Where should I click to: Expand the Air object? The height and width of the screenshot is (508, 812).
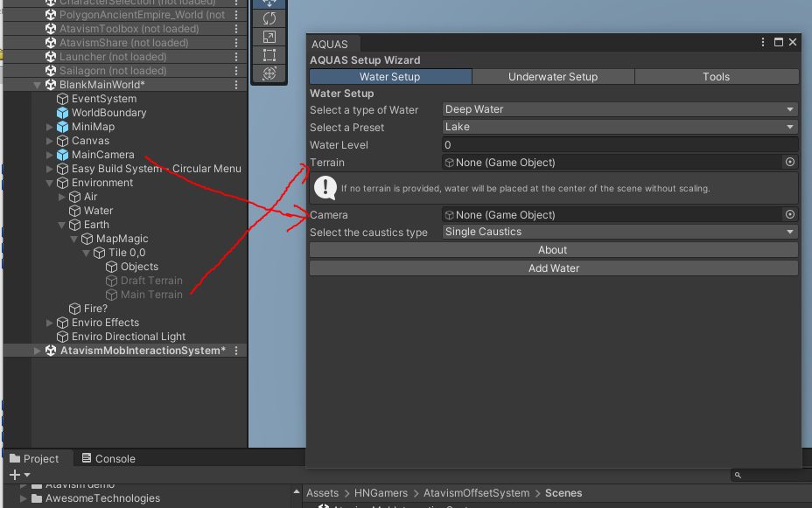[61, 197]
